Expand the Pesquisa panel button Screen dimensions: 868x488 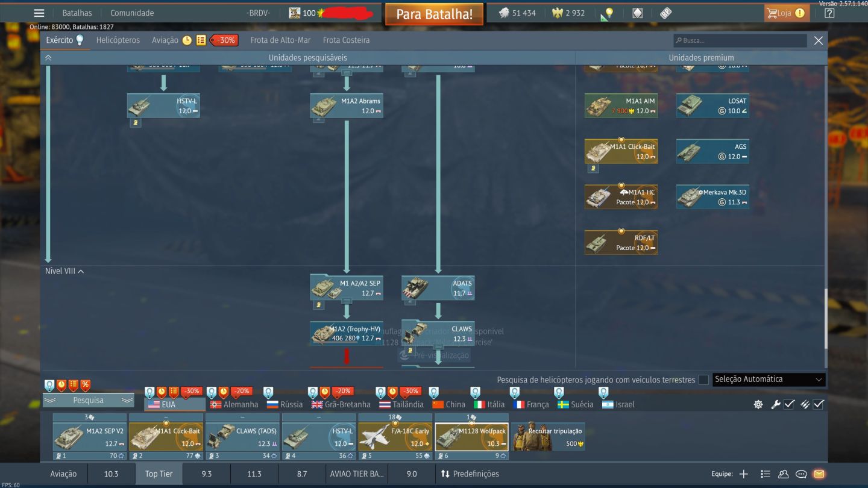tap(89, 400)
